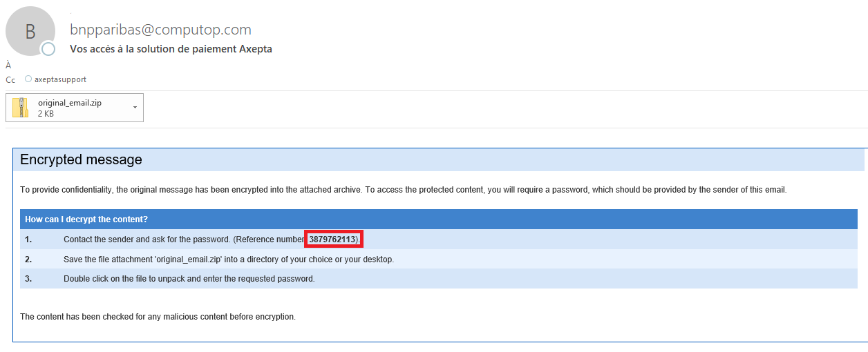Viewport: 868px width, 352px height.
Task: Click the subject line about Axepta access
Action: (171, 49)
